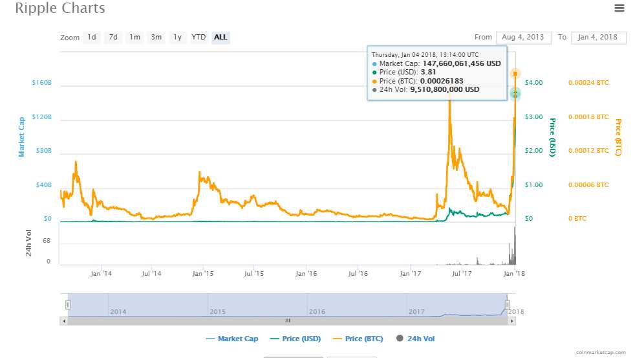Select the ALL zoom range
This screenshot has height=358, width=644.
220,38
